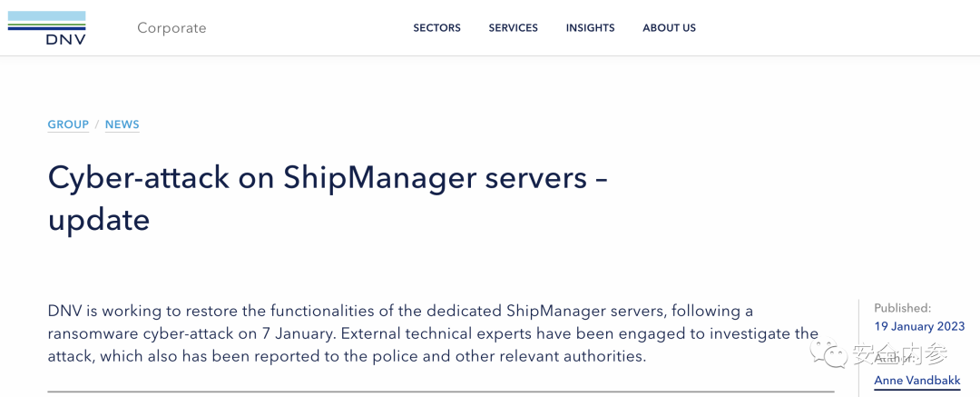Open the Insights menu
Screen dimensions: 980x397
(590, 28)
